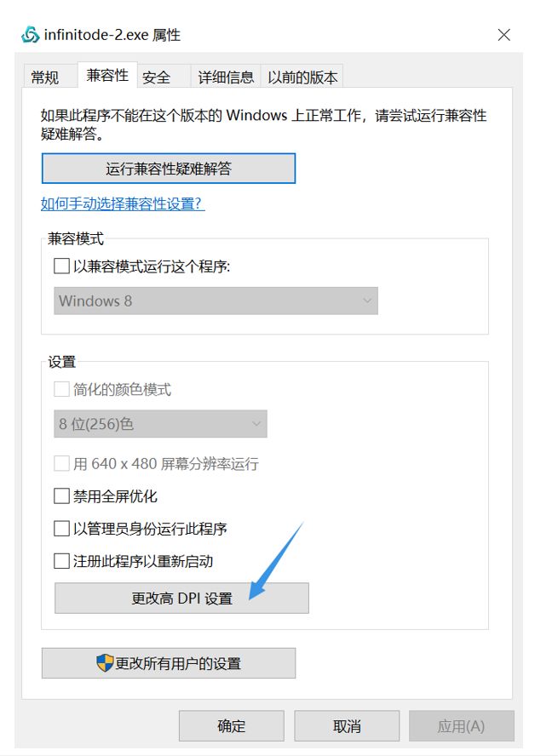Open 如何手动选择兼容性设置 help link

point(123,204)
